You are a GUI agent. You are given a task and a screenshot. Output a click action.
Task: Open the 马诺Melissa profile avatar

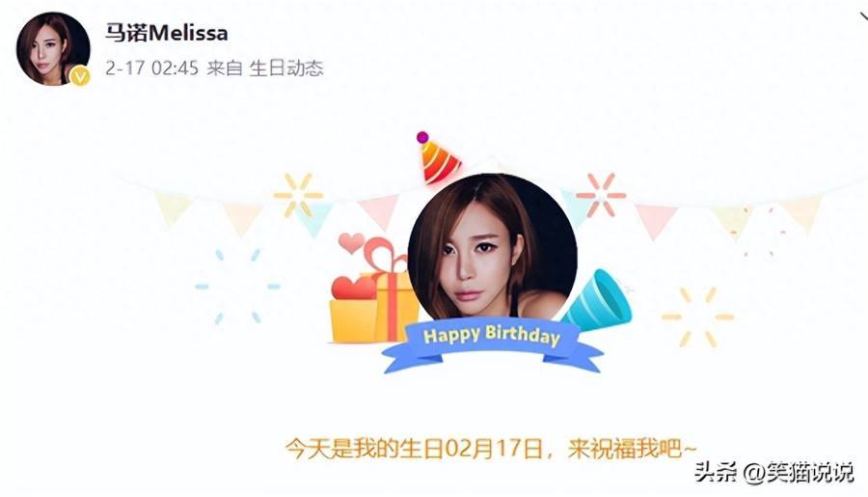53,49
